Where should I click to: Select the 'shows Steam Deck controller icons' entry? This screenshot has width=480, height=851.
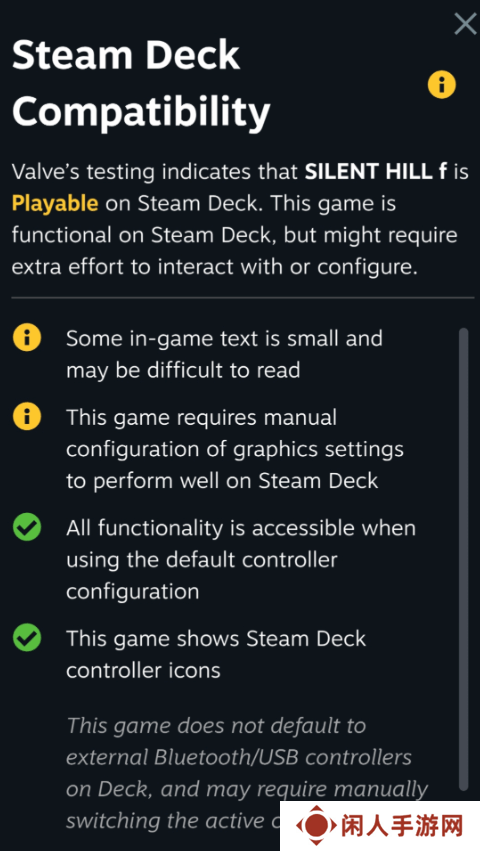[x=216, y=655]
